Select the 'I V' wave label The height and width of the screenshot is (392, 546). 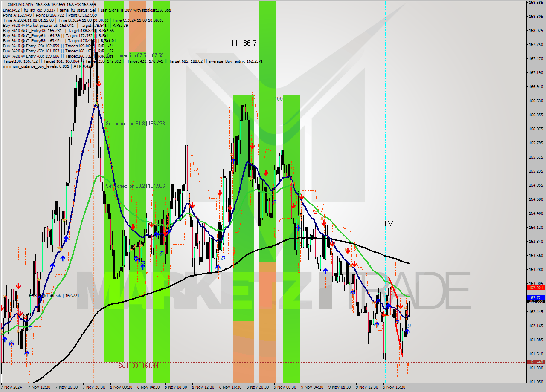click(389, 223)
